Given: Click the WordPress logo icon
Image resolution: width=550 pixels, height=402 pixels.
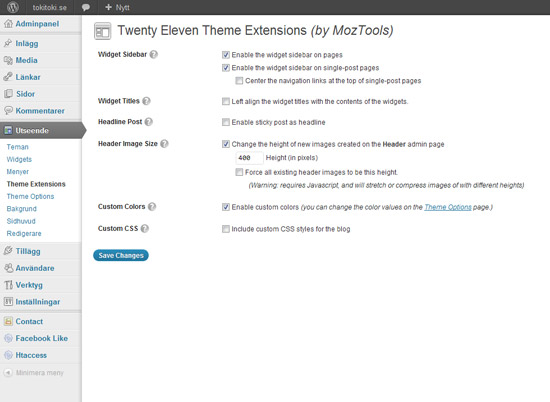Looking at the screenshot, I should click(13, 7).
